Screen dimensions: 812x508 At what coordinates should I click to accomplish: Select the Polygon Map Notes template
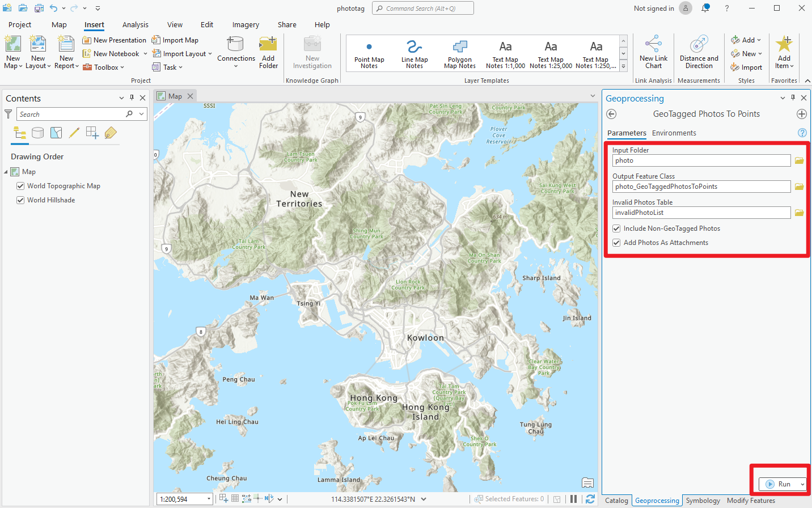click(459, 52)
